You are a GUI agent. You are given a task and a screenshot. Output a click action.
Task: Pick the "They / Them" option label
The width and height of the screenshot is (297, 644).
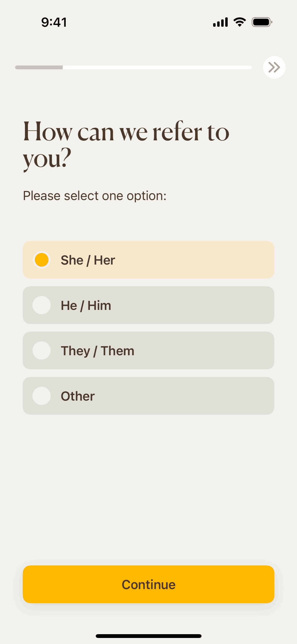point(97,351)
